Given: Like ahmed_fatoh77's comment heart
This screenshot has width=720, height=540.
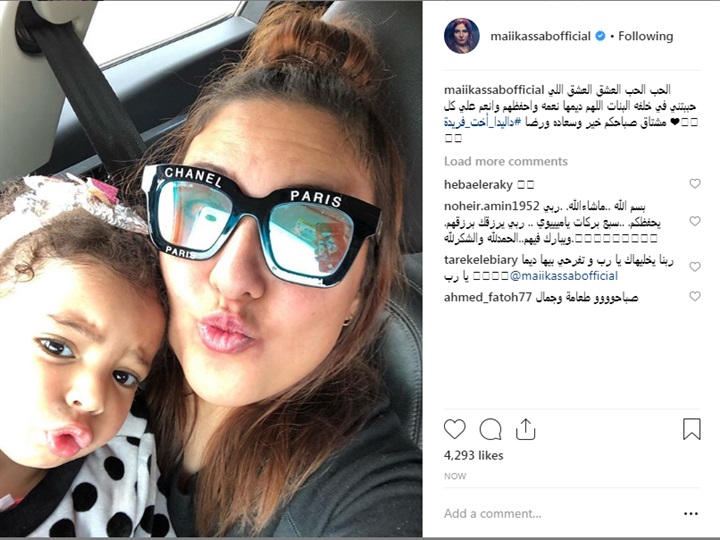Looking at the screenshot, I should (695, 296).
